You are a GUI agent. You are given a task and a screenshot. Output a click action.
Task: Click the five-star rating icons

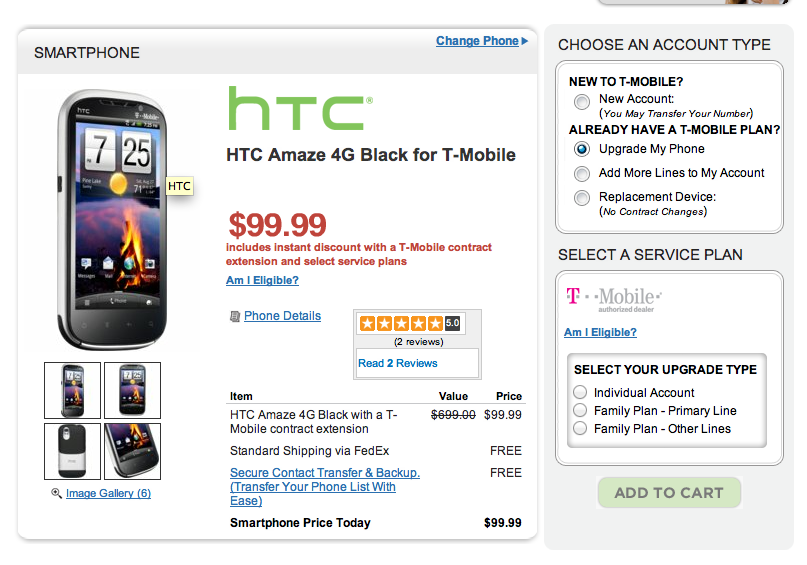400,323
